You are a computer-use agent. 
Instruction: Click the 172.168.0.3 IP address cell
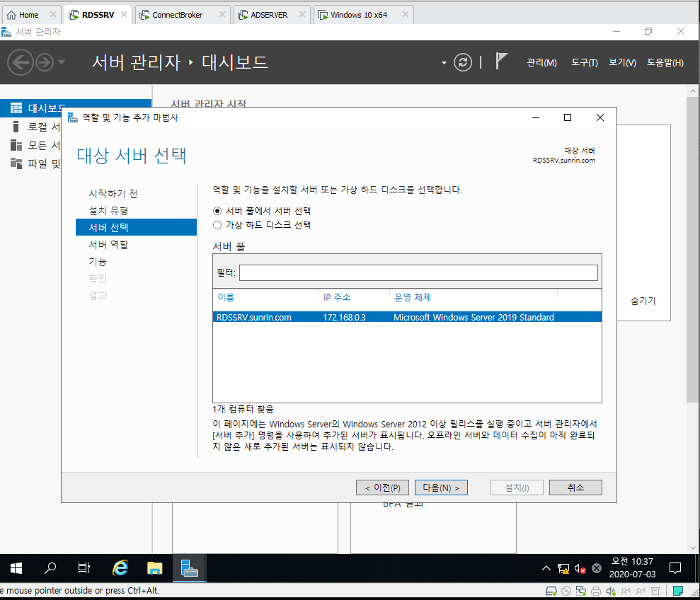point(344,318)
